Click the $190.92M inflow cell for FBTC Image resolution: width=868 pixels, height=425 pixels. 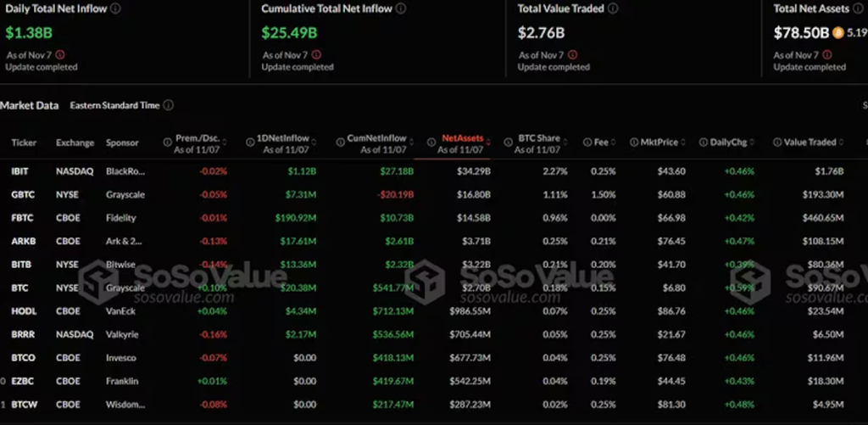point(296,218)
